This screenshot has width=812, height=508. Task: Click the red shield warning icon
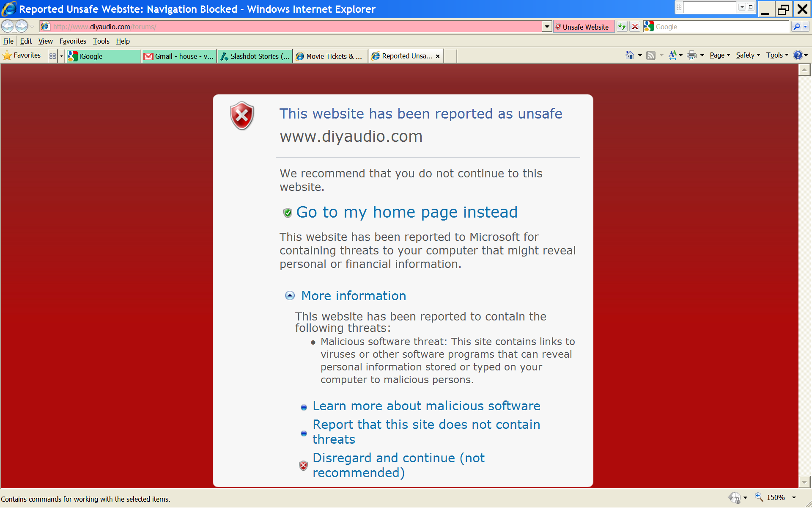tap(242, 116)
